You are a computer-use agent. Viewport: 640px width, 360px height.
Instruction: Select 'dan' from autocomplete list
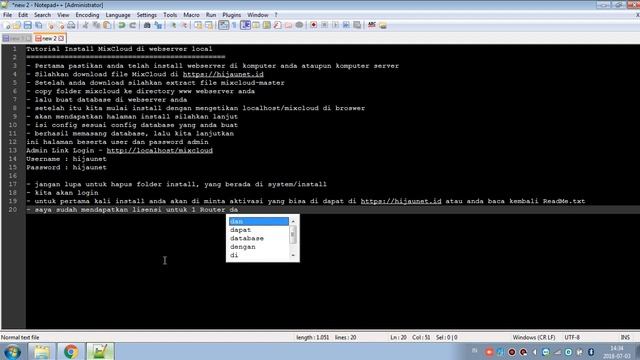(x=258, y=221)
